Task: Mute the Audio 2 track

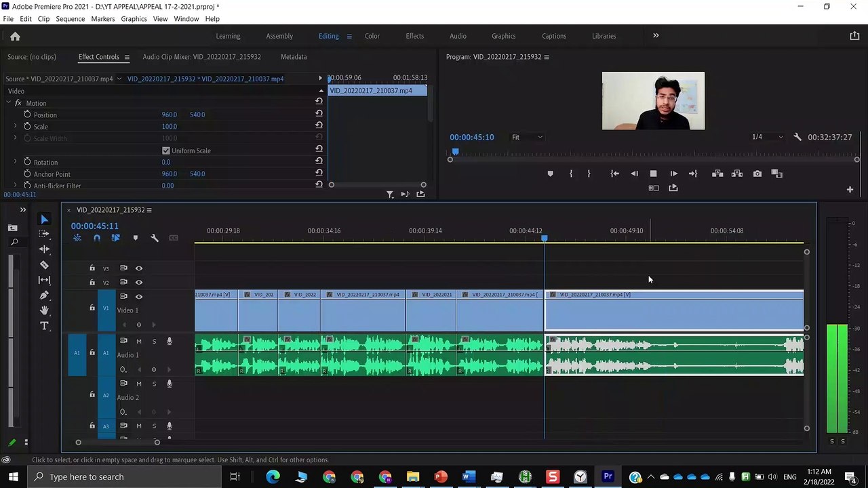Action: pos(139,384)
